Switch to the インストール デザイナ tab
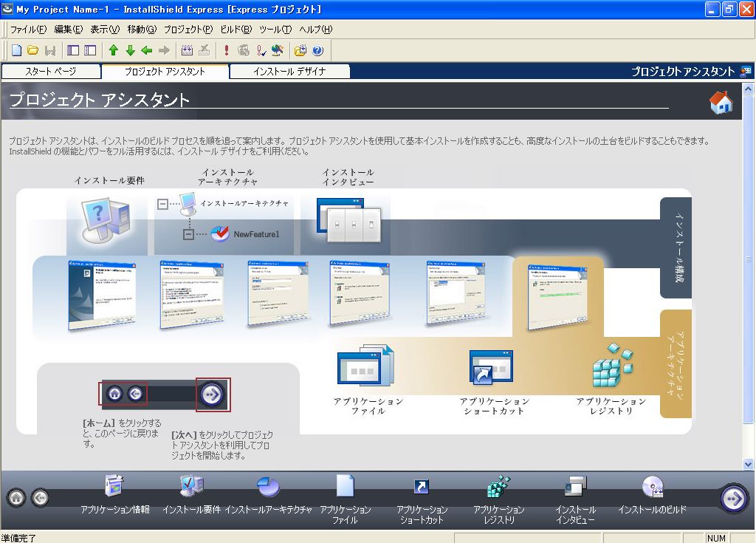This screenshot has height=543, width=756. [x=289, y=72]
